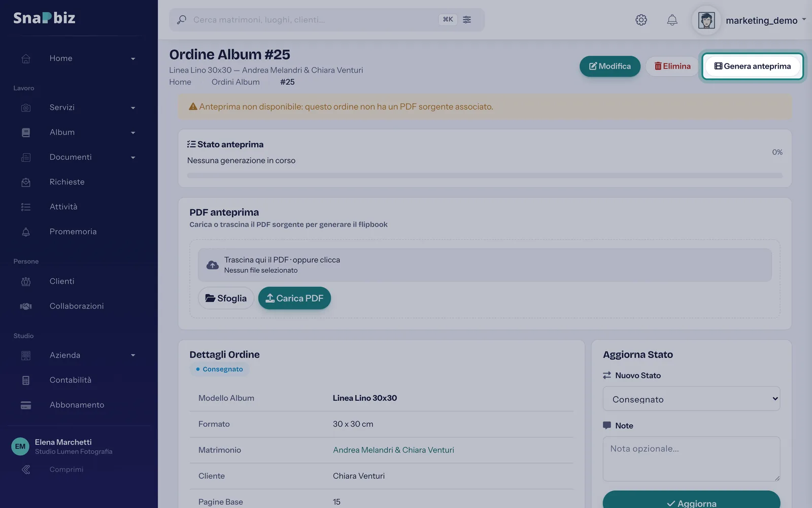Viewport: 812px width, 508px height.
Task: Open the Nuovo Stato Consegnato dropdown
Action: (691, 399)
